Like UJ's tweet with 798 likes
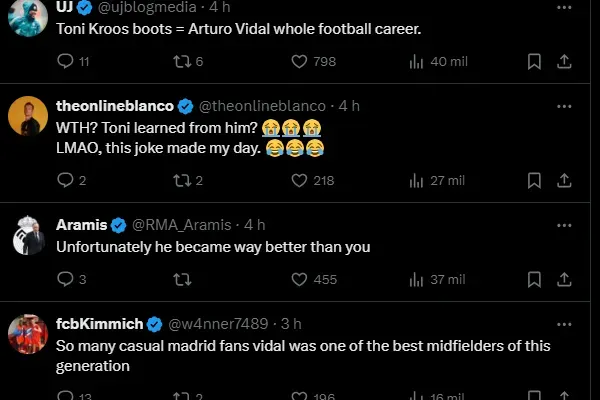 click(299, 62)
